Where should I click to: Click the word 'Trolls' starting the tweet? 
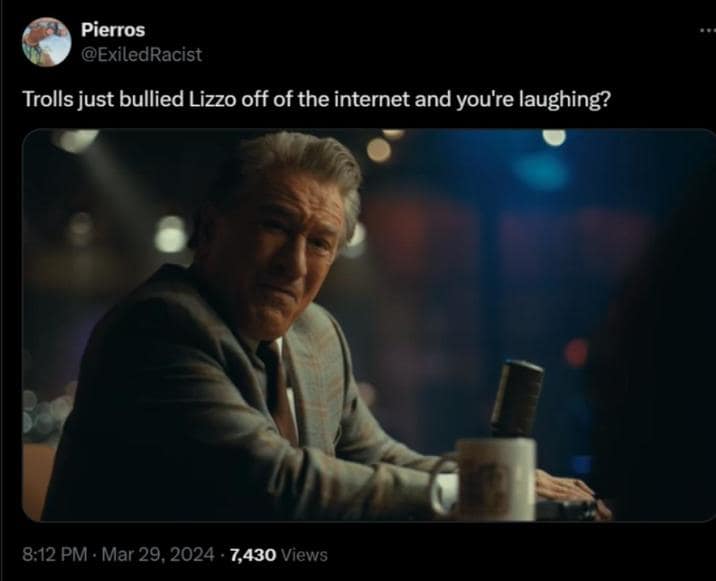[47, 99]
